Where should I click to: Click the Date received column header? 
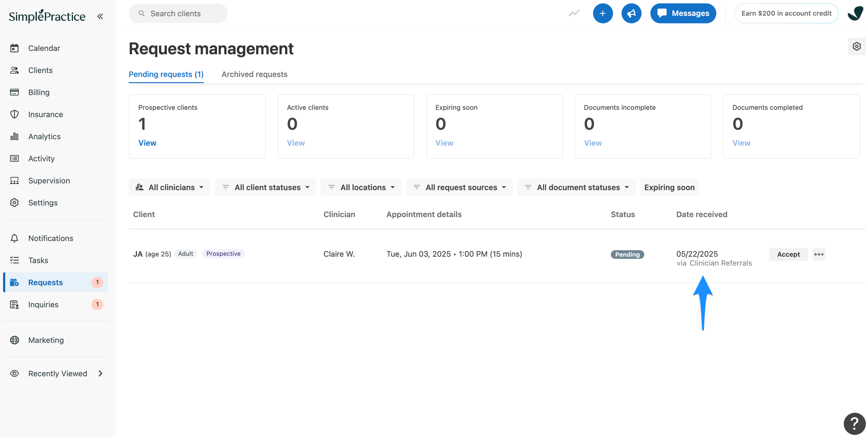coord(702,214)
